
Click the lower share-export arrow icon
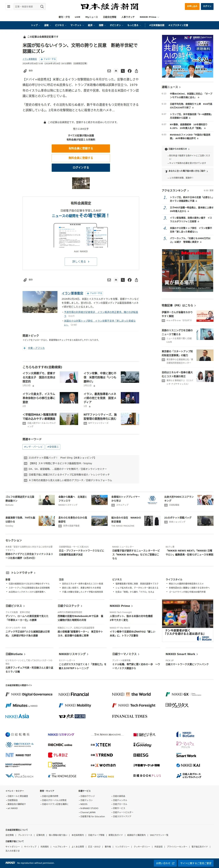[136, 280]
